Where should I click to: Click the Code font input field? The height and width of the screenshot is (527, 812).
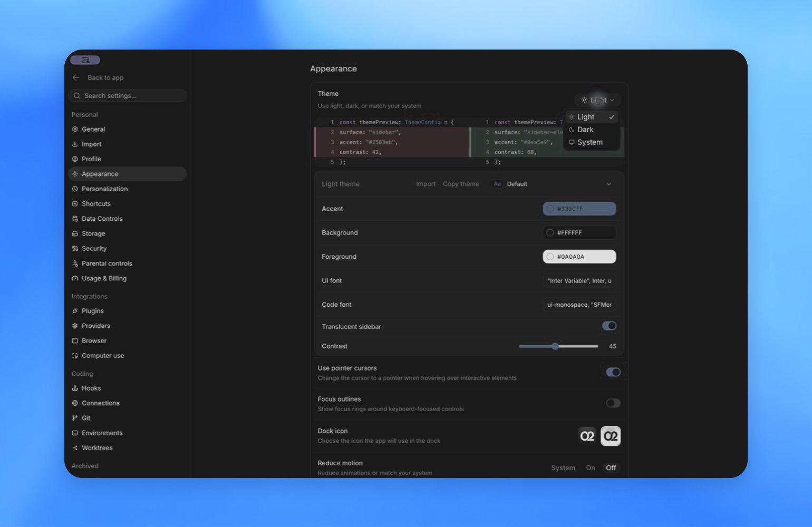[579, 305]
